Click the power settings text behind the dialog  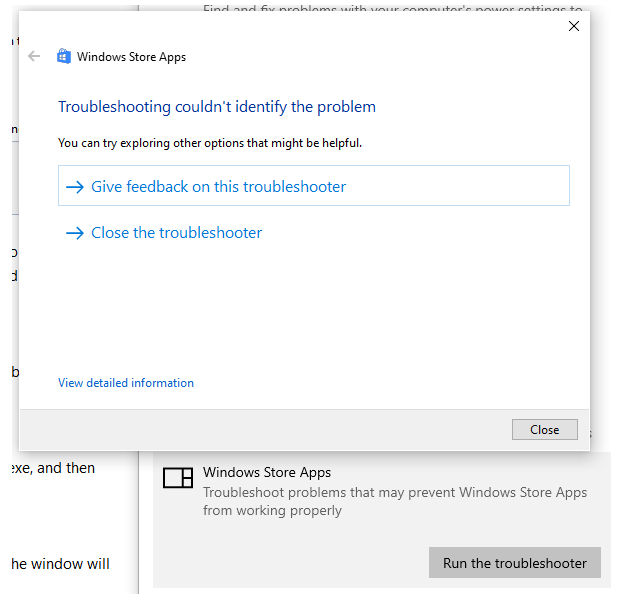[x=390, y=10]
